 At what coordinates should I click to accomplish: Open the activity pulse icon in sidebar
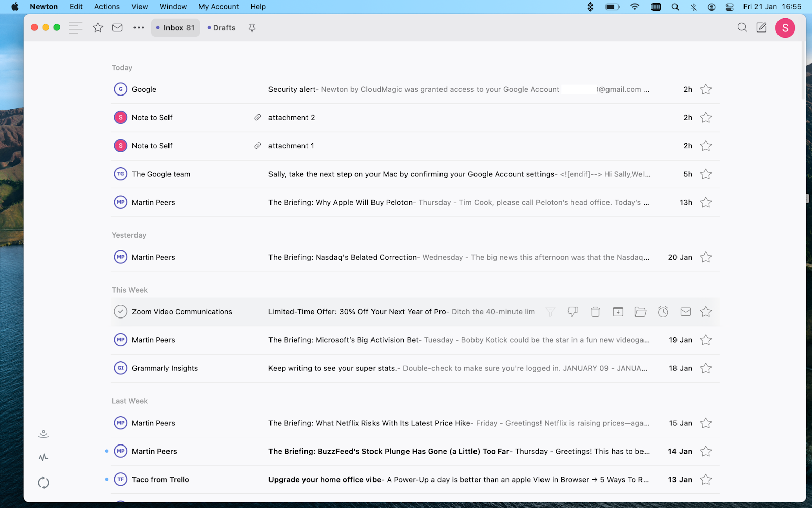43,457
